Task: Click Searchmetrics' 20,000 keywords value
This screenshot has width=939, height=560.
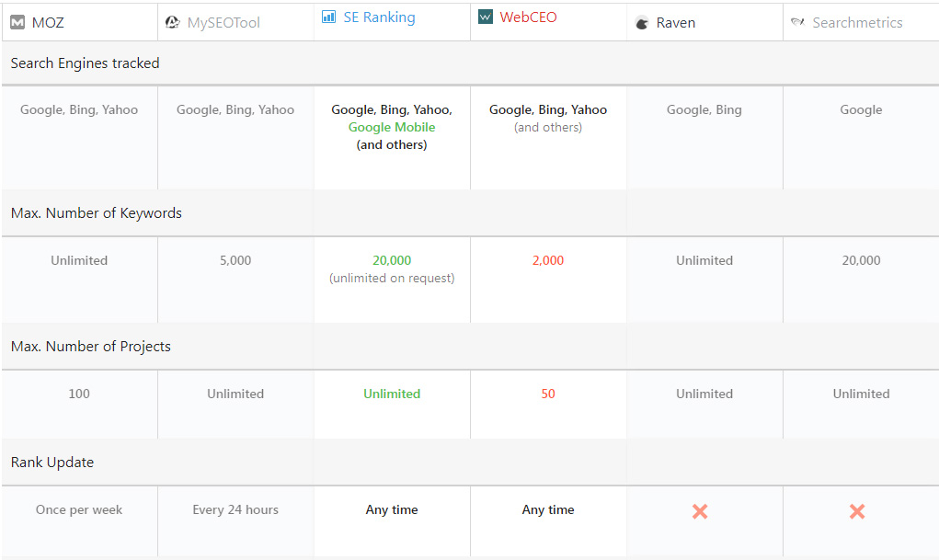Action: pyautogui.click(x=861, y=260)
